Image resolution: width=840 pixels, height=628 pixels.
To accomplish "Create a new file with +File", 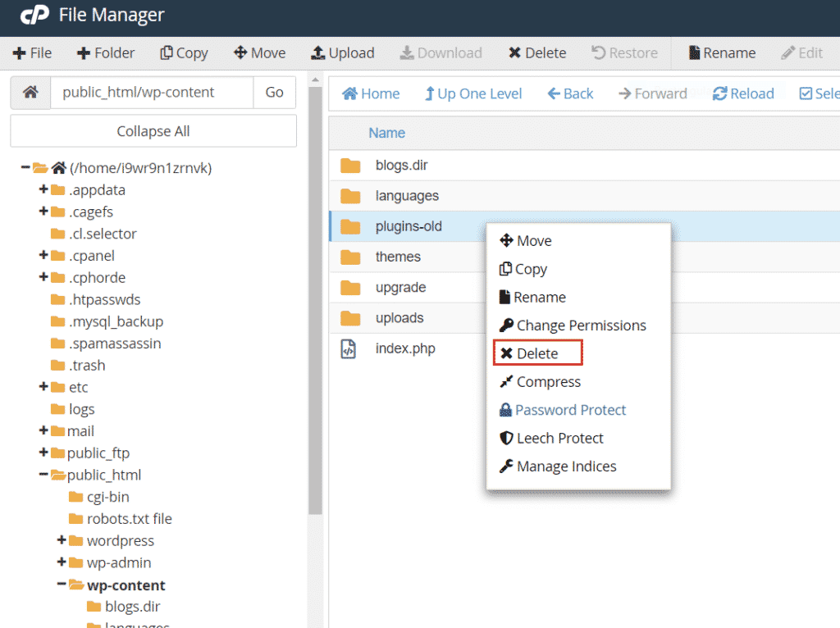I will (32, 53).
